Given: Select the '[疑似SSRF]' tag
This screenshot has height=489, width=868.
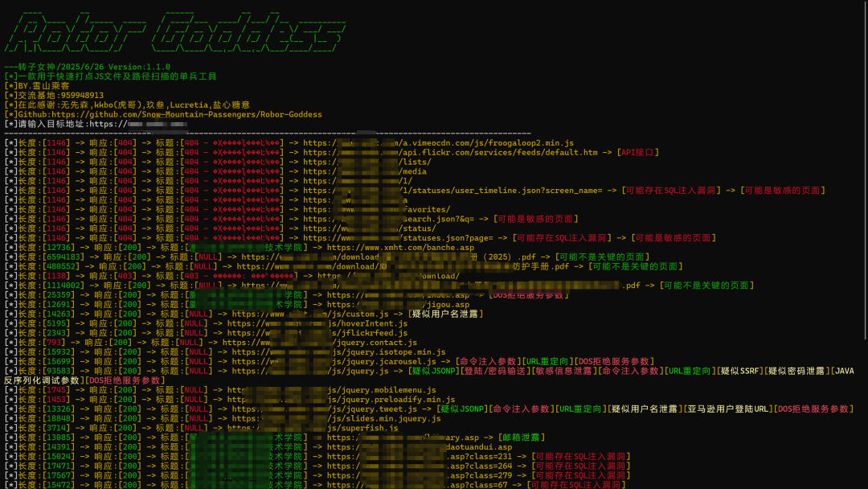Looking at the screenshot, I should (x=737, y=371).
